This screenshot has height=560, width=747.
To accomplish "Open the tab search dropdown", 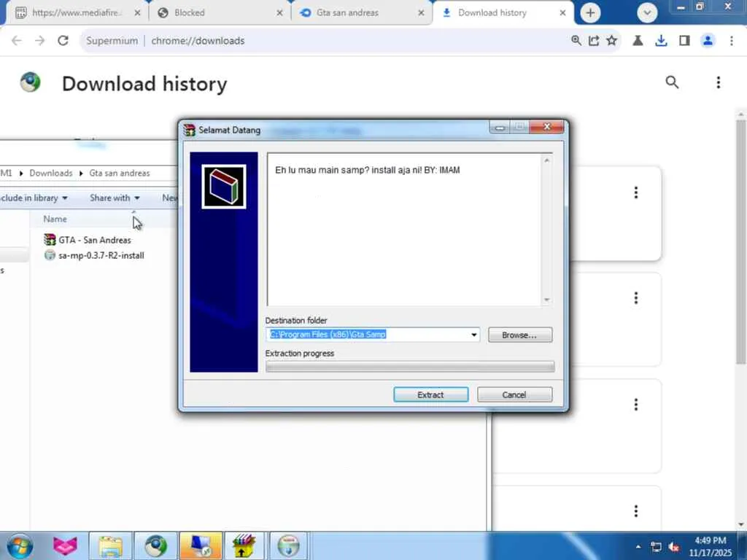I will 647,13.
